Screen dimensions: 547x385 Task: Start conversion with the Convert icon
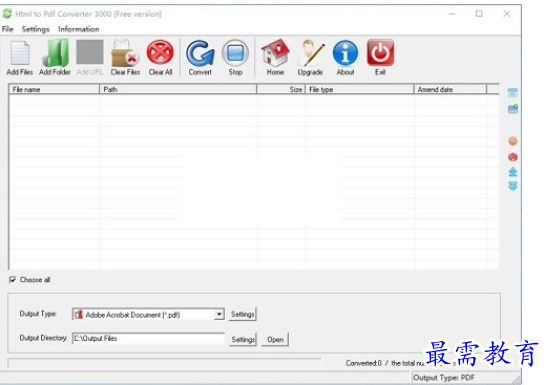point(200,53)
